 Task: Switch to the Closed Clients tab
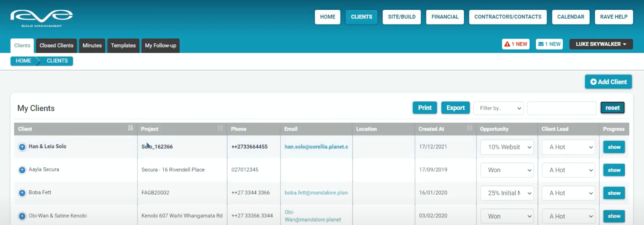[56, 46]
